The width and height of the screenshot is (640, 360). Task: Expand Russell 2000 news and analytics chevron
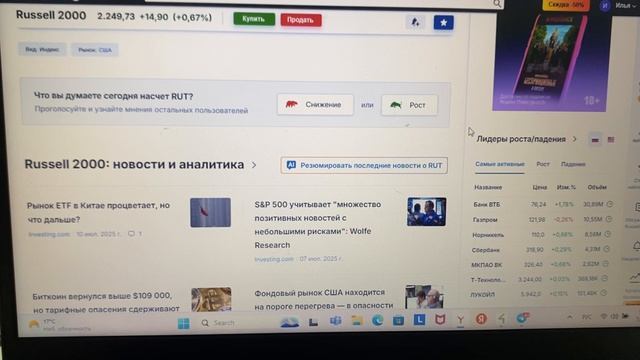click(x=254, y=165)
